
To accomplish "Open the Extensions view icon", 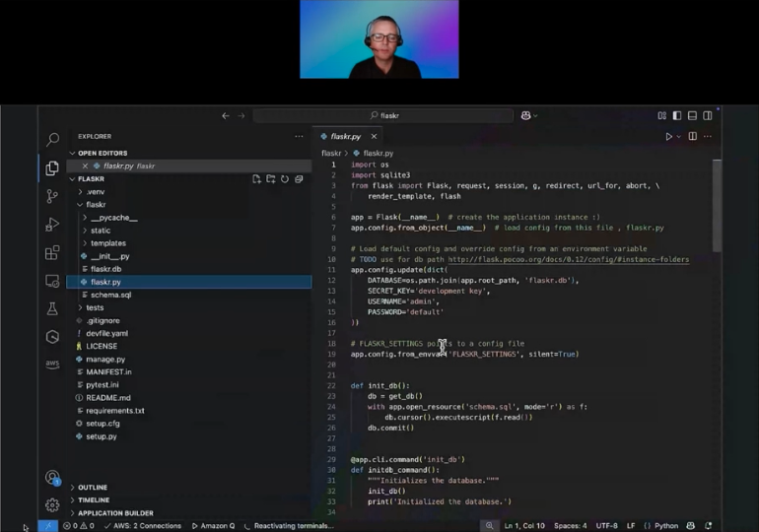I will [x=52, y=252].
